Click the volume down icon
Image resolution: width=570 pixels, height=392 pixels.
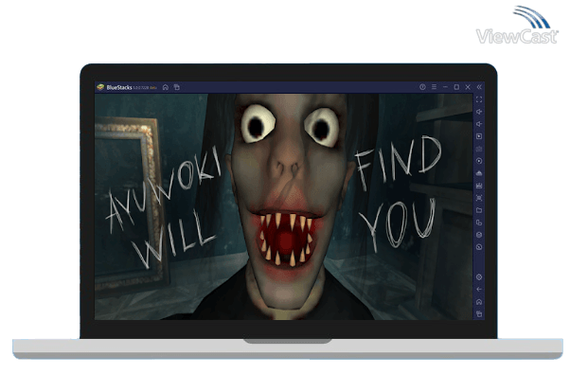(x=479, y=124)
